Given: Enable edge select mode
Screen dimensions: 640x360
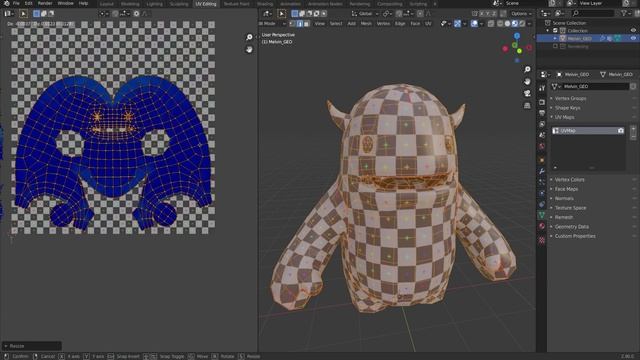Looking at the screenshot, I should point(300,24).
